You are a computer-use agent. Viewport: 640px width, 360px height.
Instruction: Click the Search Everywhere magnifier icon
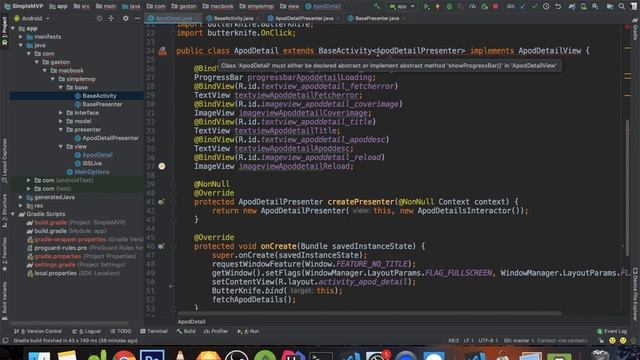coord(621,6)
